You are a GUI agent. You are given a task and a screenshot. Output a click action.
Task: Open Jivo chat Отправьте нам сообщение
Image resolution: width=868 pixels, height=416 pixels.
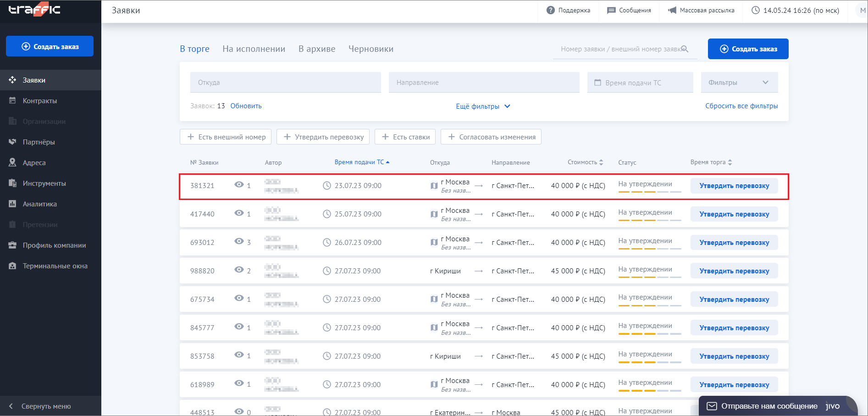pyautogui.click(x=778, y=406)
